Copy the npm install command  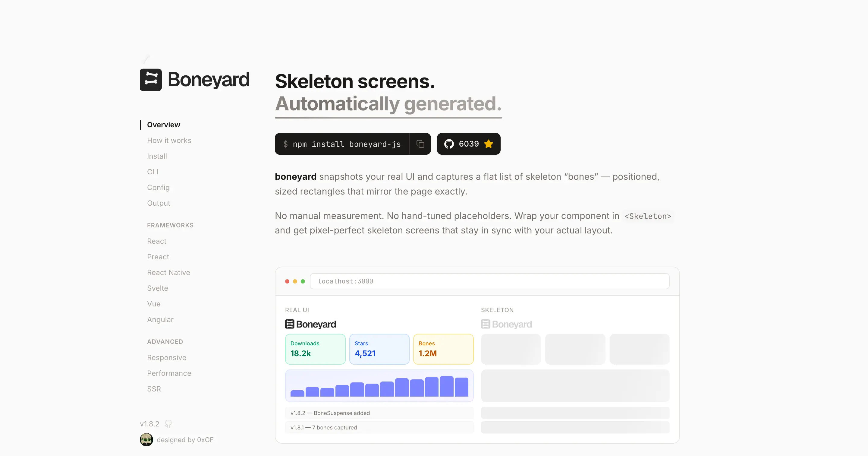point(420,144)
